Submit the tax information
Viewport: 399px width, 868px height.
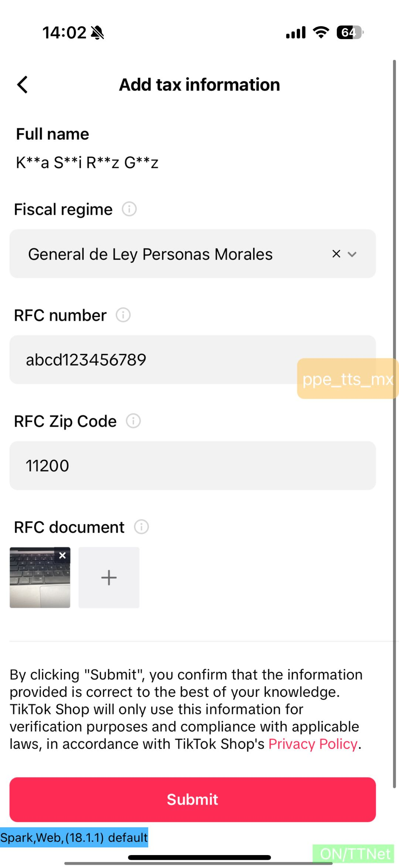pos(192,799)
